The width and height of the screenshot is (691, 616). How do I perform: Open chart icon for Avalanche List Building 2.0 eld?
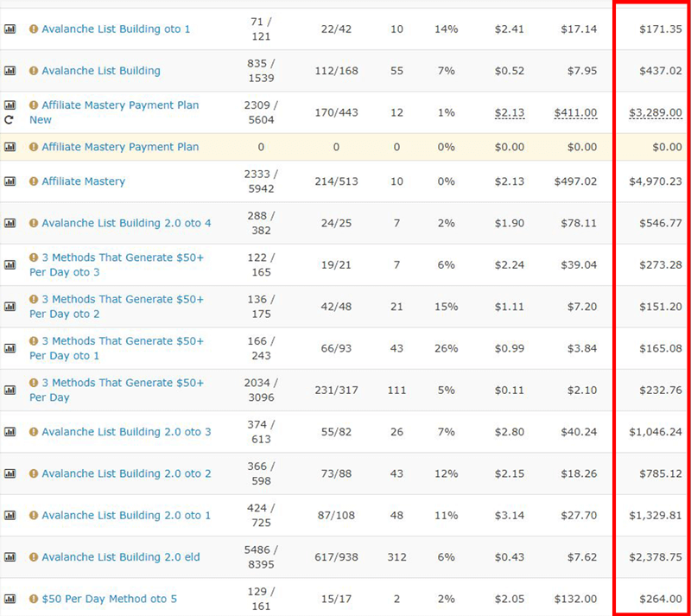10,557
